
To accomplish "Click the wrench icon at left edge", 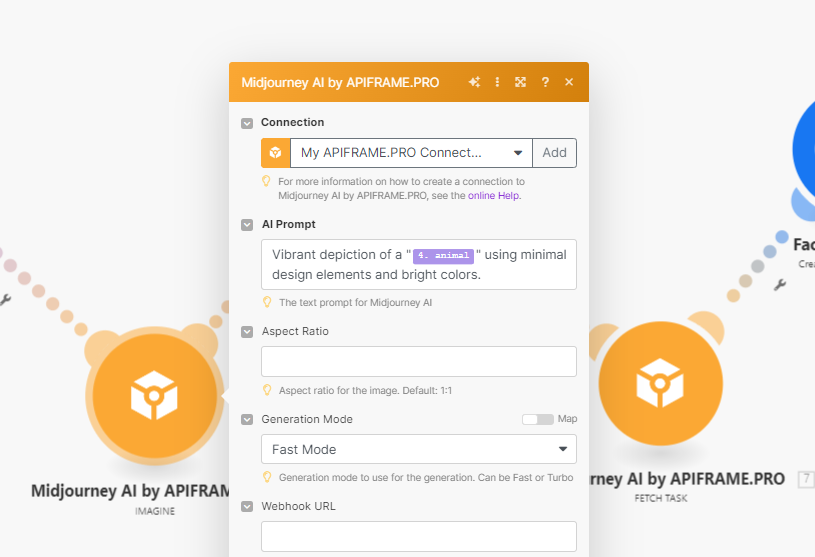I will point(5,300).
